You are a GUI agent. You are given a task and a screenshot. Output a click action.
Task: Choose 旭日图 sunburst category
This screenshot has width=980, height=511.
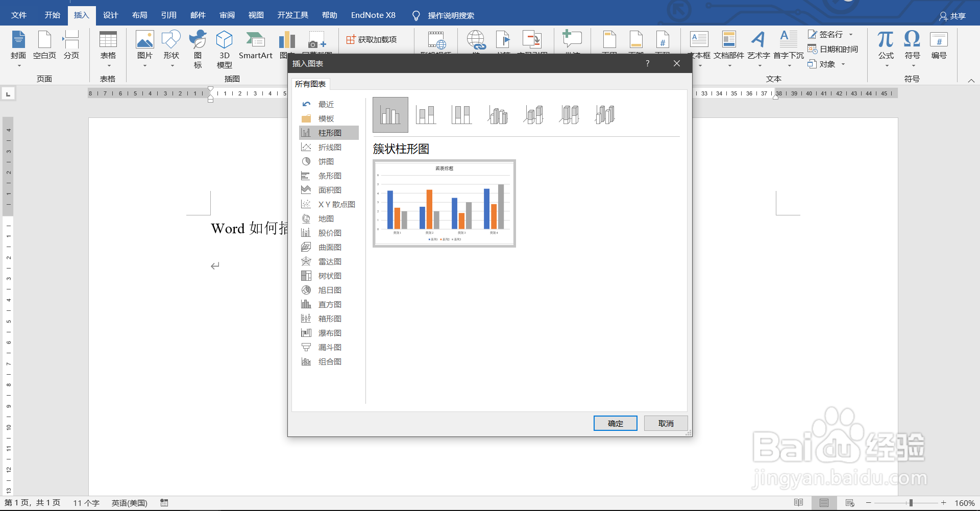329,290
